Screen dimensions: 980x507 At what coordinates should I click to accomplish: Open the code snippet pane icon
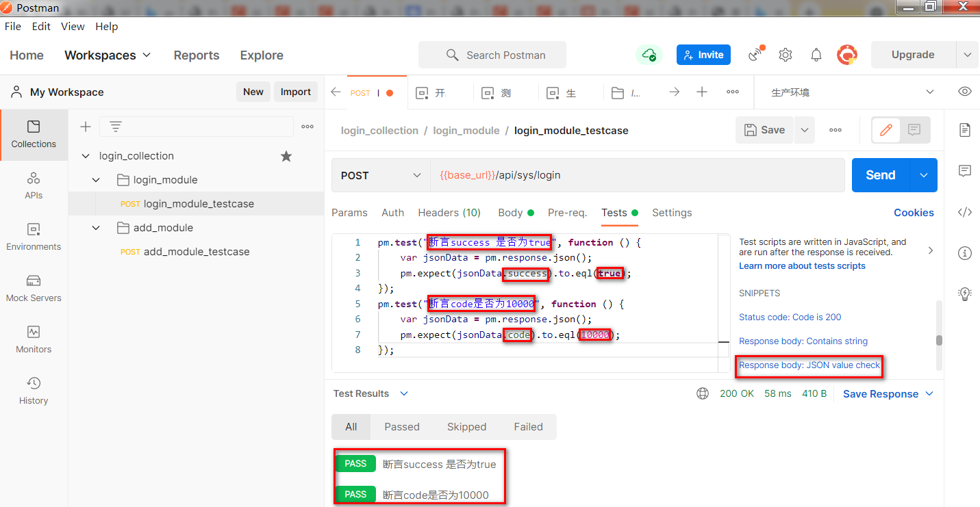[x=965, y=212]
